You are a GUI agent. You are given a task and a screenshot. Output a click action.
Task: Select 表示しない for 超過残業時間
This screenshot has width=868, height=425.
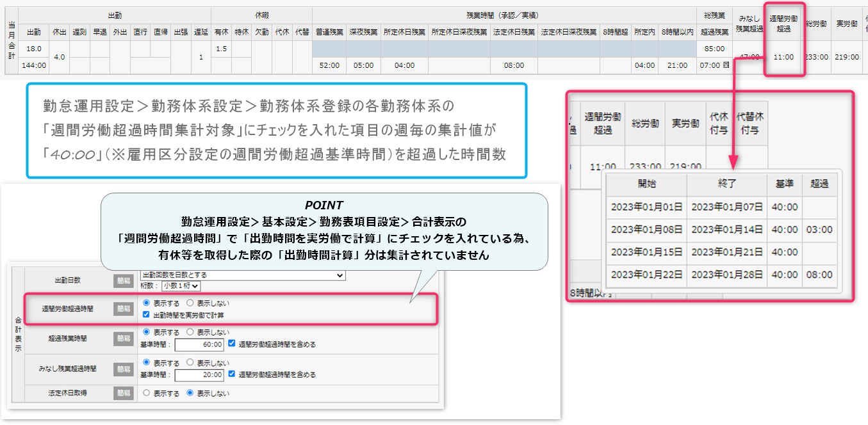pos(190,332)
